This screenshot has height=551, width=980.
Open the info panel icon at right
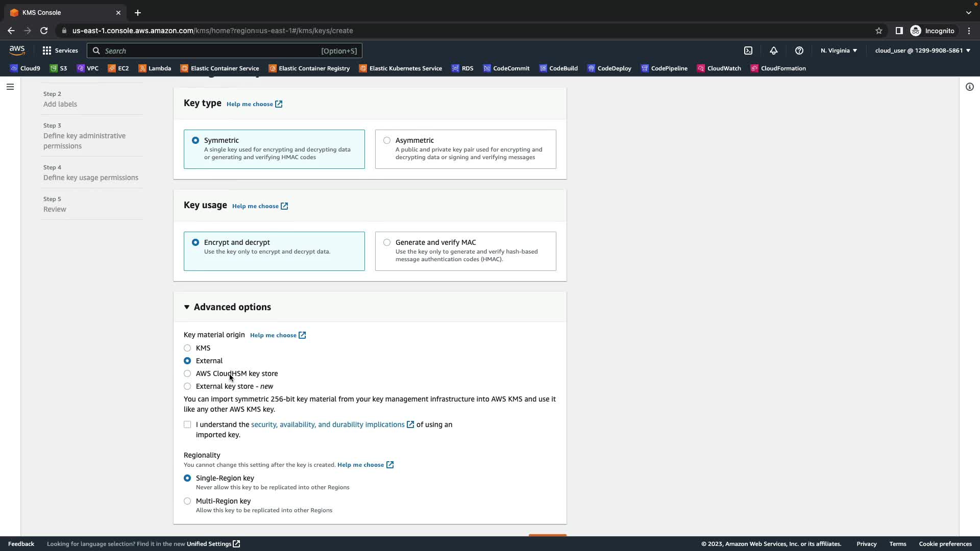point(969,87)
